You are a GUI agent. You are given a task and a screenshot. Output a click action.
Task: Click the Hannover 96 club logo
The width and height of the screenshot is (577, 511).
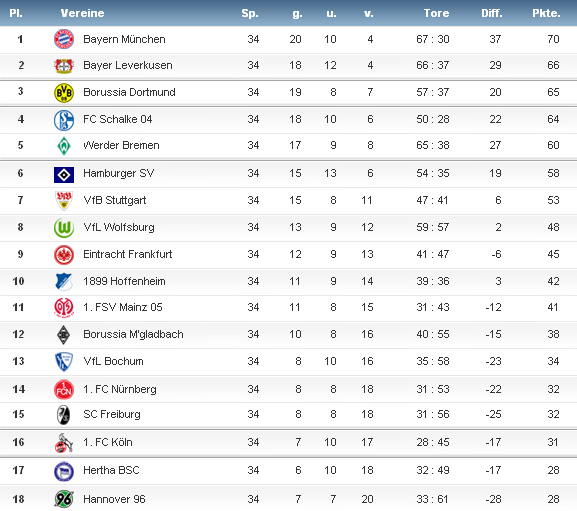point(64,499)
